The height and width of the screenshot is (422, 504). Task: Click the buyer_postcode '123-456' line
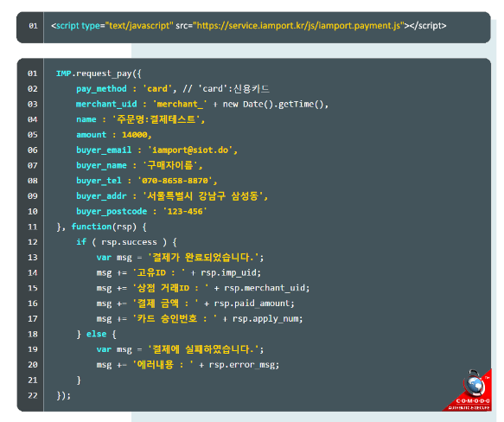(142, 211)
